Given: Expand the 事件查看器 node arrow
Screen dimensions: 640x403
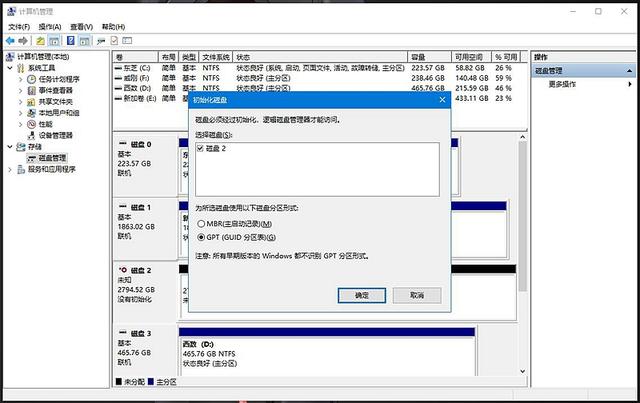Looking at the screenshot, I should [x=20, y=90].
